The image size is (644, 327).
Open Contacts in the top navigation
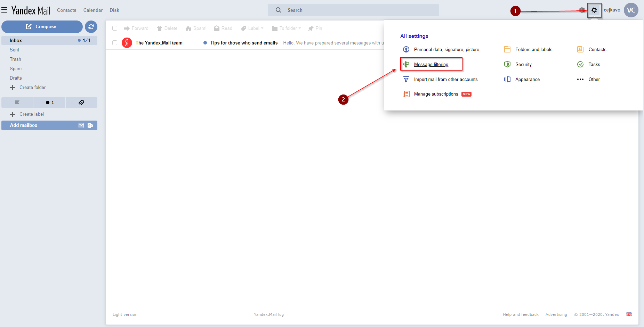[x=67, y=10]
